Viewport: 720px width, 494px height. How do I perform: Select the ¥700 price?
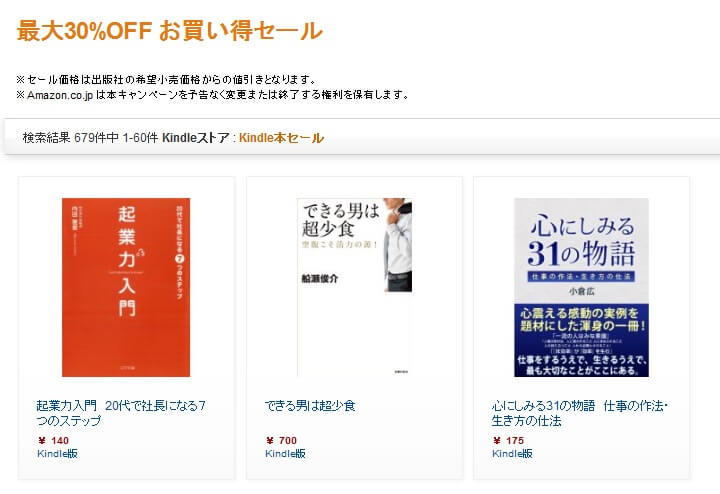click(x=281, y=441)
